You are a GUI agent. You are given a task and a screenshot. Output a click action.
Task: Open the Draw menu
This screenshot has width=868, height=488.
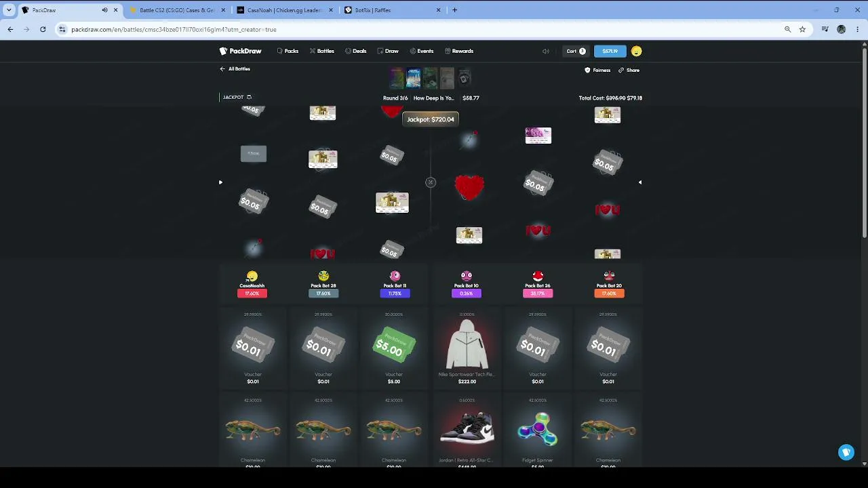tap(388, 51)
